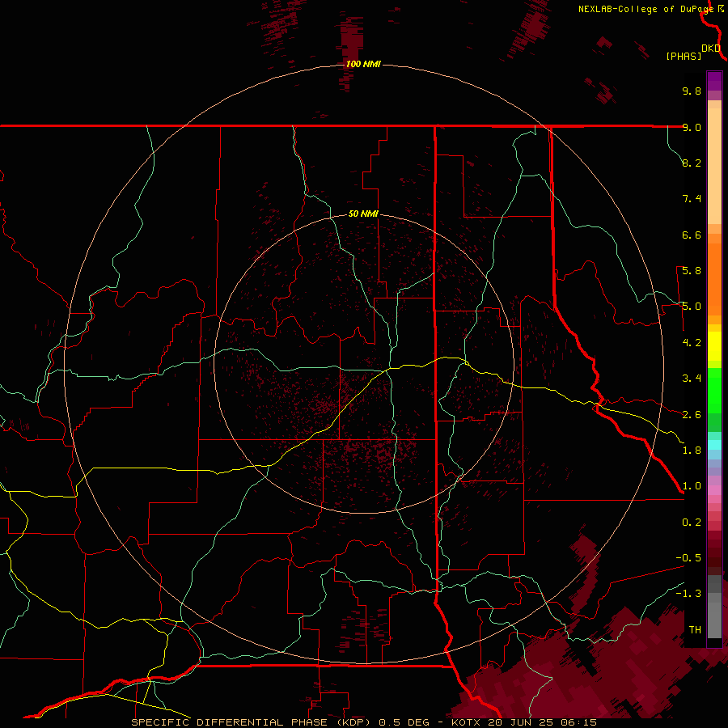
Task: Click the 2.6 value on the color scale
Action: point(692,415)
